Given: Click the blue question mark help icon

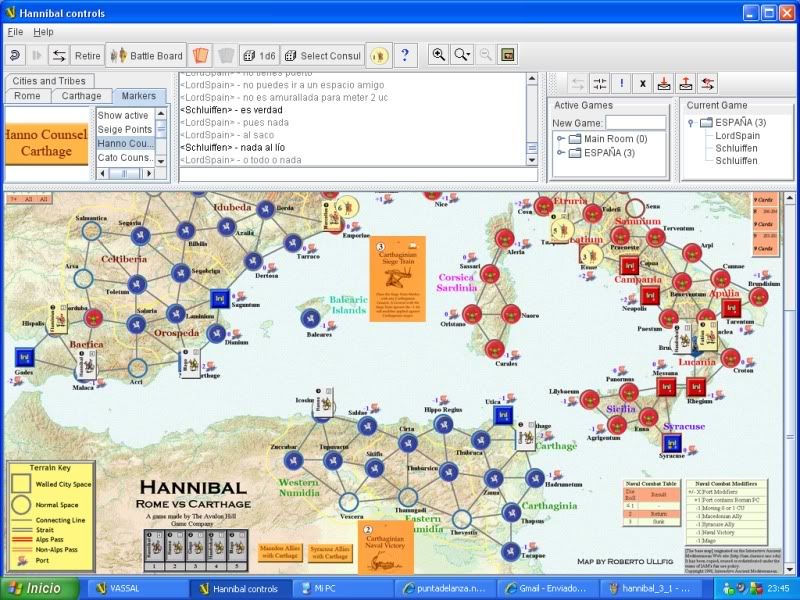Looking at the screenshot, I should tap(405, 55).
